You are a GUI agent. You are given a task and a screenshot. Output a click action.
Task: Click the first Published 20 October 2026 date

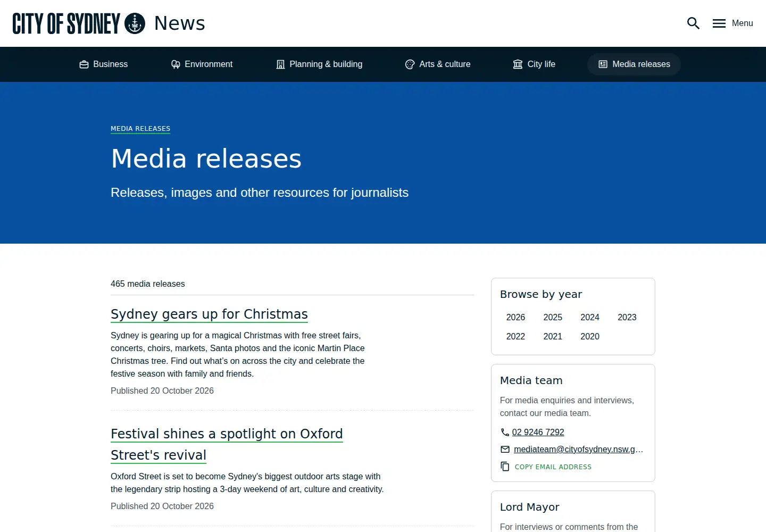(162, 391)
